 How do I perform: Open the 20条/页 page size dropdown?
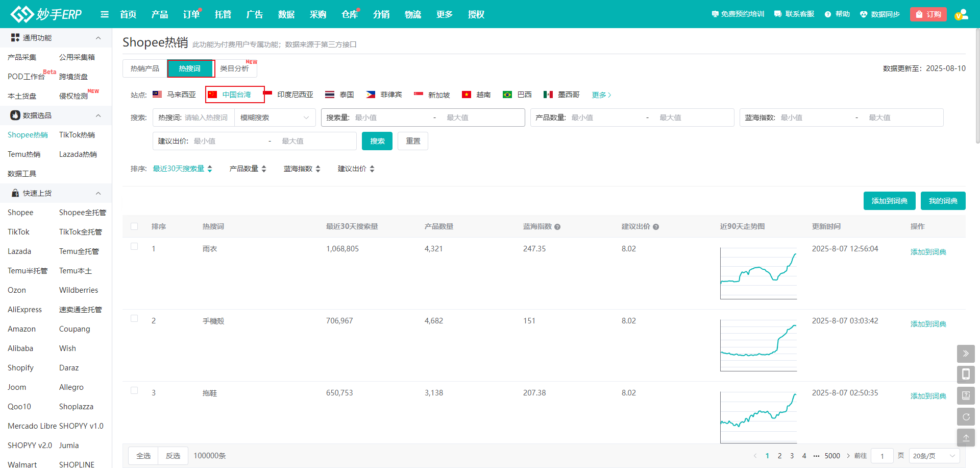tap(934, 456)
